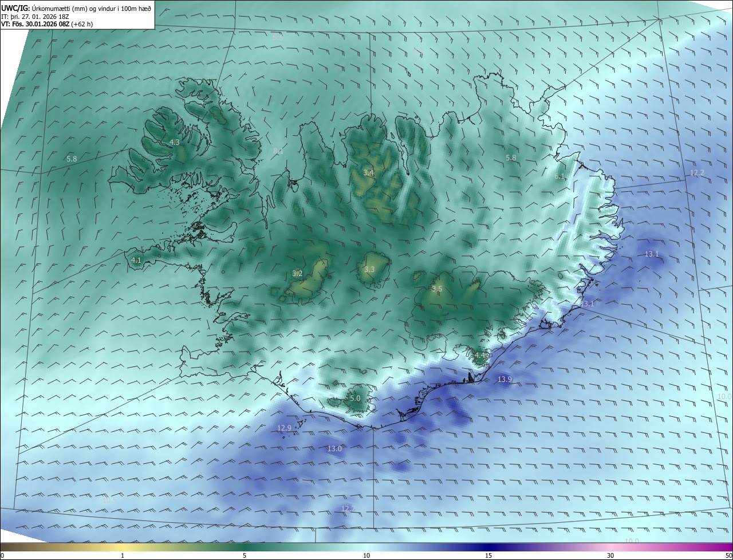
Task: Click the 3.5 value label on the large glacier
Action: click(437, 289)
